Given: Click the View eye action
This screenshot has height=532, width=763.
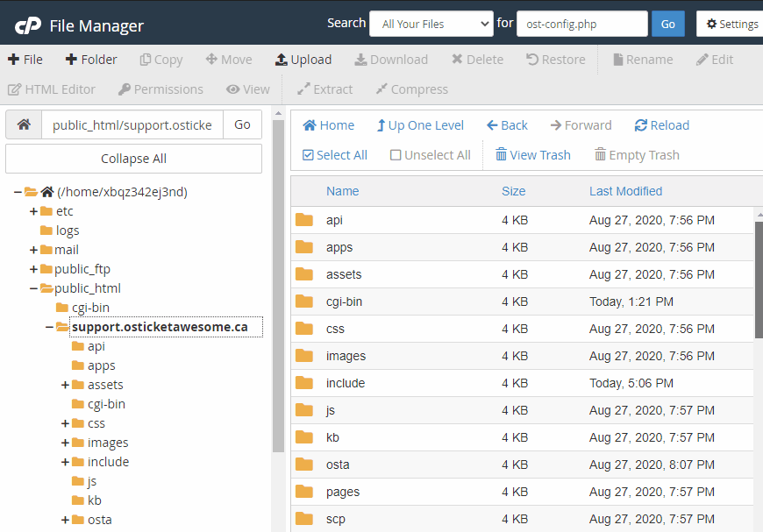Looking at the screenshot, I should pos(247,89).
